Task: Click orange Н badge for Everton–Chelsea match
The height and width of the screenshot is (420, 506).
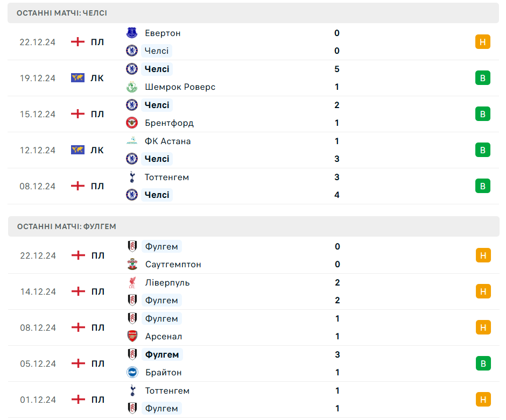Action: 483,42
